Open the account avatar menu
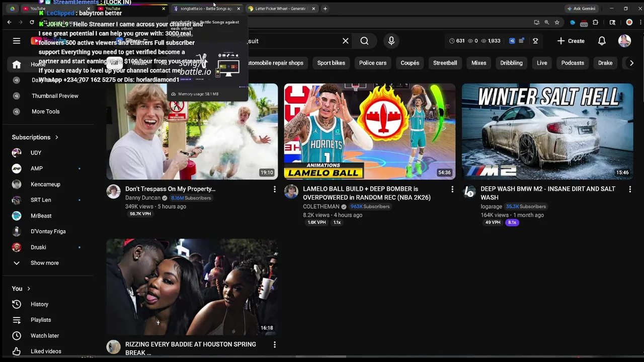644x362 pixels. click(x=624, y=41)
